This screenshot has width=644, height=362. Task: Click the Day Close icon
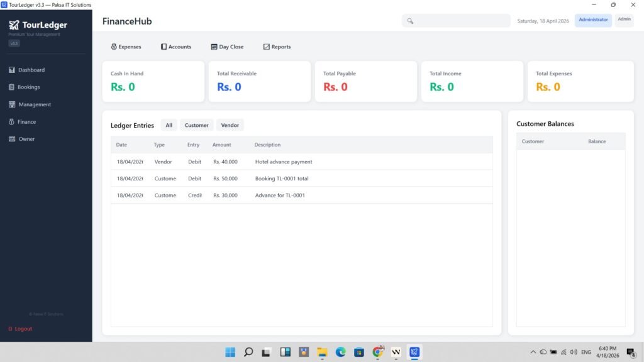(226, 46)
